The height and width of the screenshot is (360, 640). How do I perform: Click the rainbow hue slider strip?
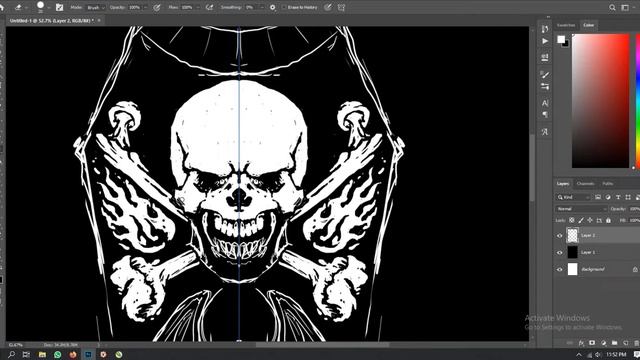click(638, 101)
